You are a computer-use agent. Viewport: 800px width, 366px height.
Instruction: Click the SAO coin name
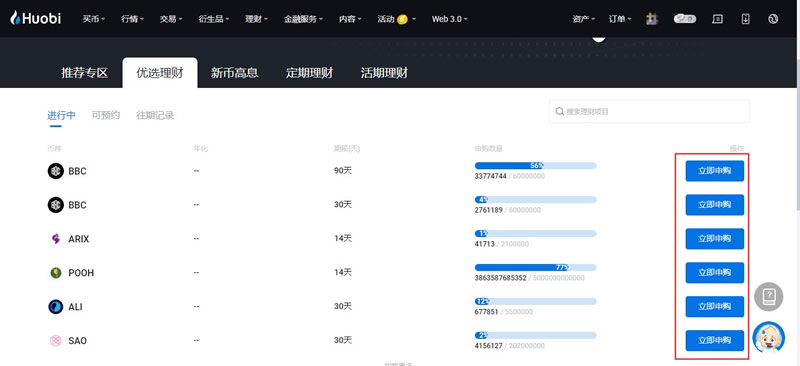pyautogui.click(x=78, y=340)
